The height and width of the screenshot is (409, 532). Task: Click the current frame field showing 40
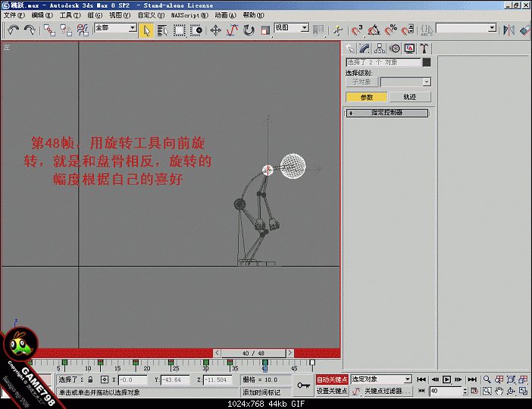pos(446,391)
